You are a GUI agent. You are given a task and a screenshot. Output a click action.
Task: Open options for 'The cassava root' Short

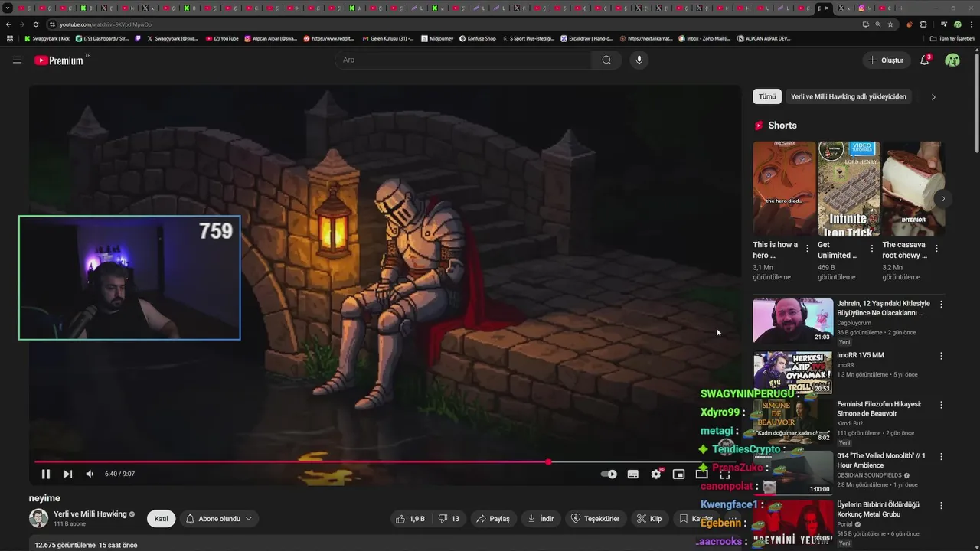pyautogui.click(x=936, y=249)
